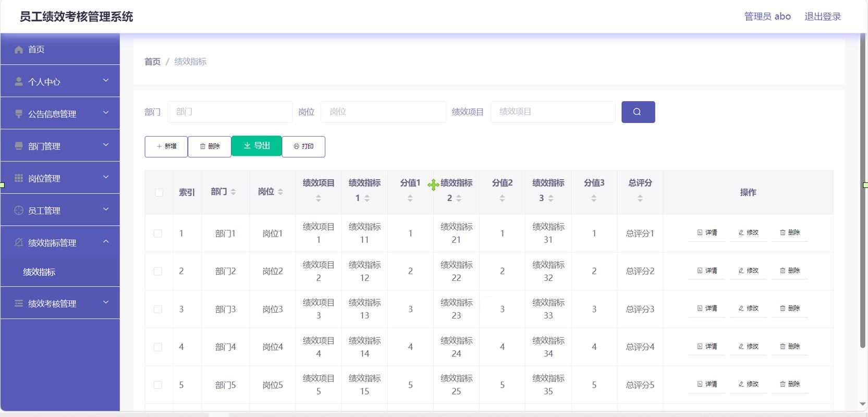Click the home icon beside 首页 in sidebar
This screenshot has width=868, height=417.
pos(19,50)
